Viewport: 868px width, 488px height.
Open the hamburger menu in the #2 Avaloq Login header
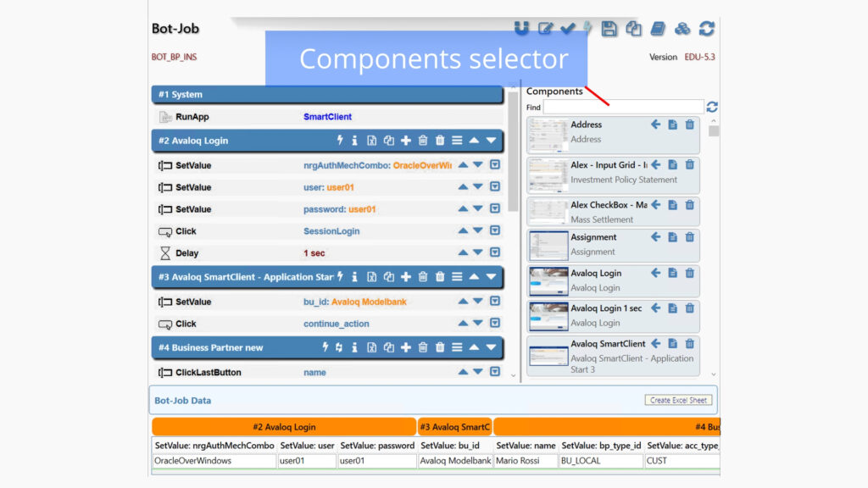coord(457,141)
